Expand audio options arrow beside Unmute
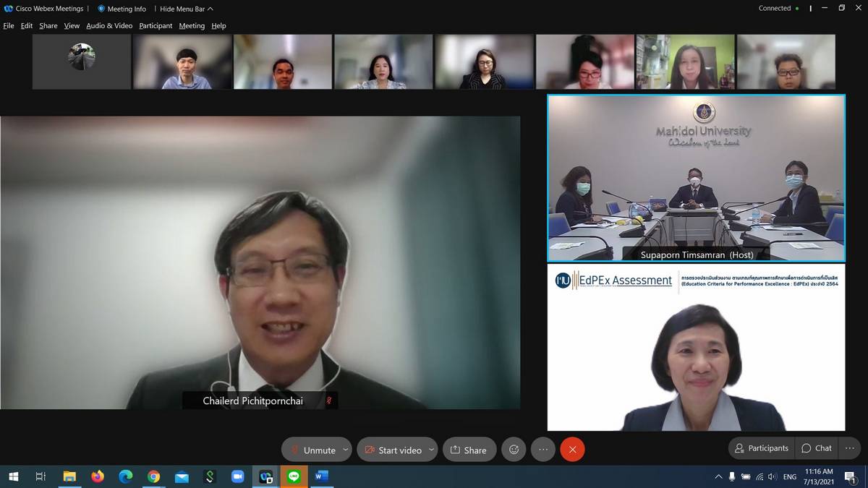Image resolution: width=868 pixels, height=488 pixels. click(345, 450)
